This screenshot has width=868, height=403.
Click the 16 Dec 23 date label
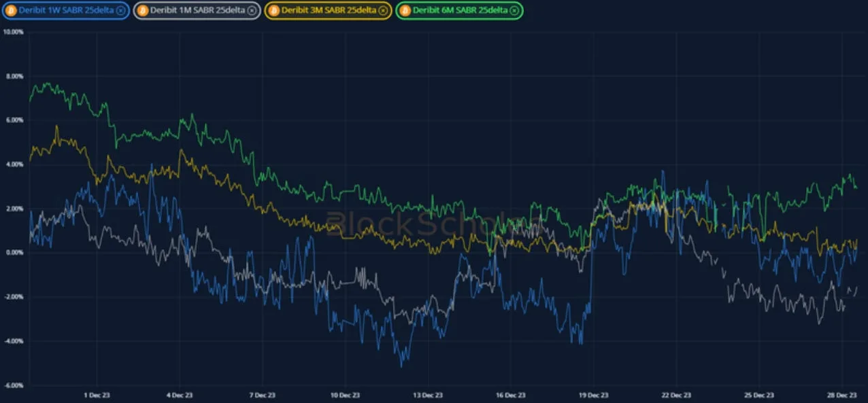pos(511,395)
